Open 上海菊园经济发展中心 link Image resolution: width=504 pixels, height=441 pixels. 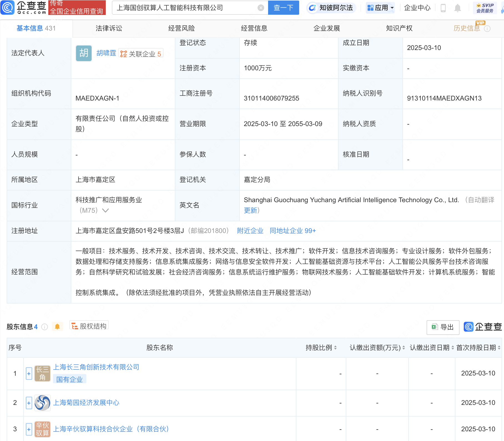(86, 403)
